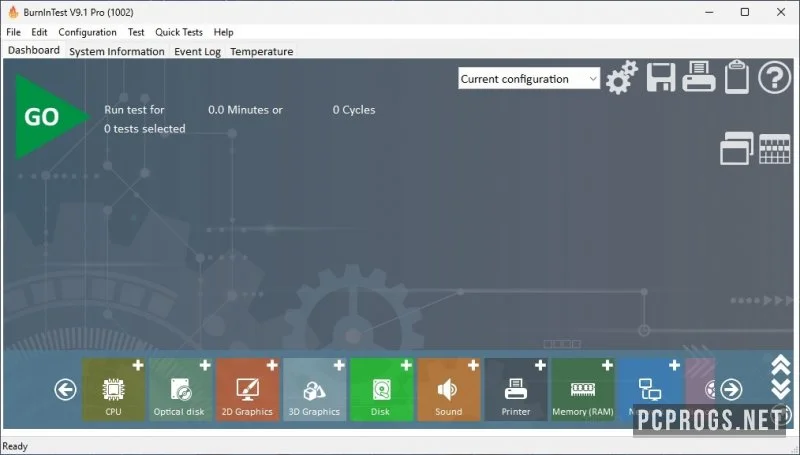Screen dimensions: 800x455
Task: Add Printer test with plus sign
Action: pyautogui.click(x=540, y=365)
